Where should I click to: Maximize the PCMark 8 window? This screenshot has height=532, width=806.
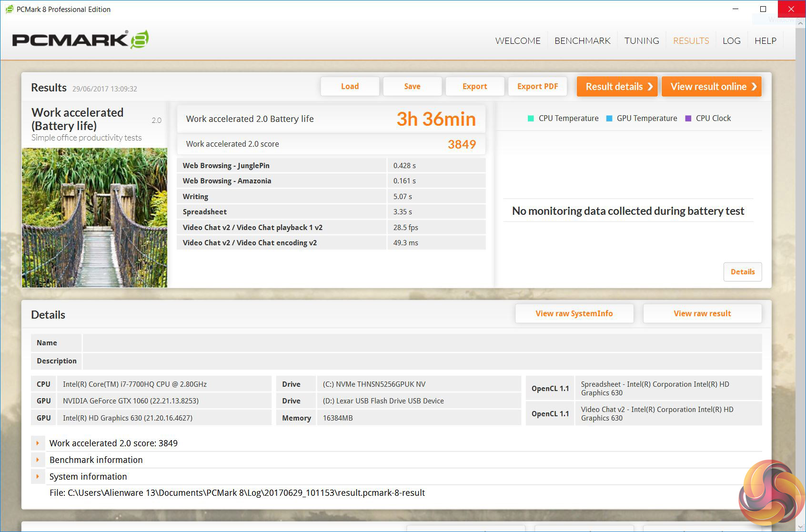pos(763,9)
